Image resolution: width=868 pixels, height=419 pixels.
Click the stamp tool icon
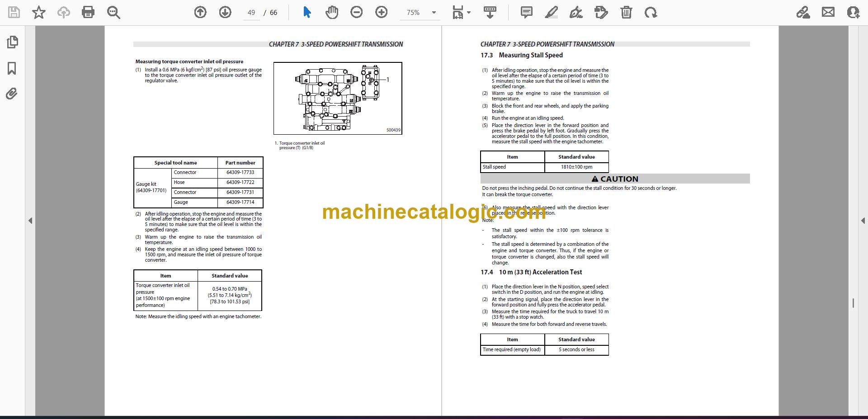601,12
